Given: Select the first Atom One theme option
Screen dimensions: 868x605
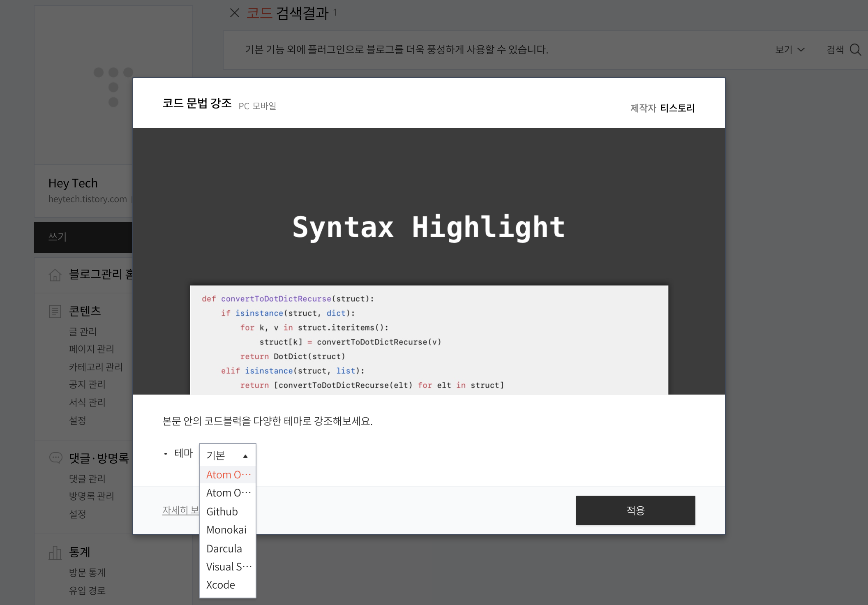Looking at the screenshot, I should click(x=228, y=475).
